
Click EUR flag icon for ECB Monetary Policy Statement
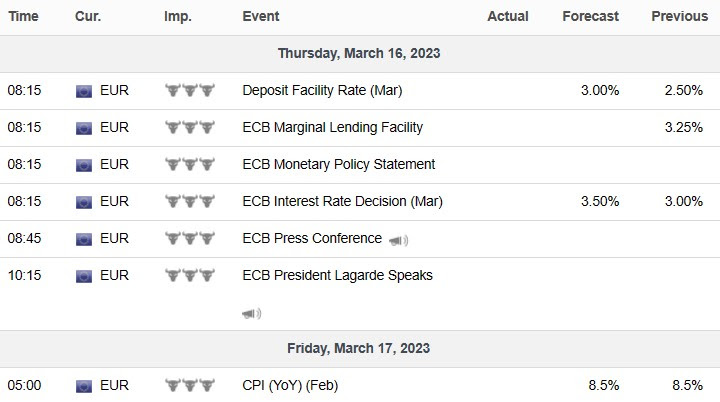tap(84, 164)
